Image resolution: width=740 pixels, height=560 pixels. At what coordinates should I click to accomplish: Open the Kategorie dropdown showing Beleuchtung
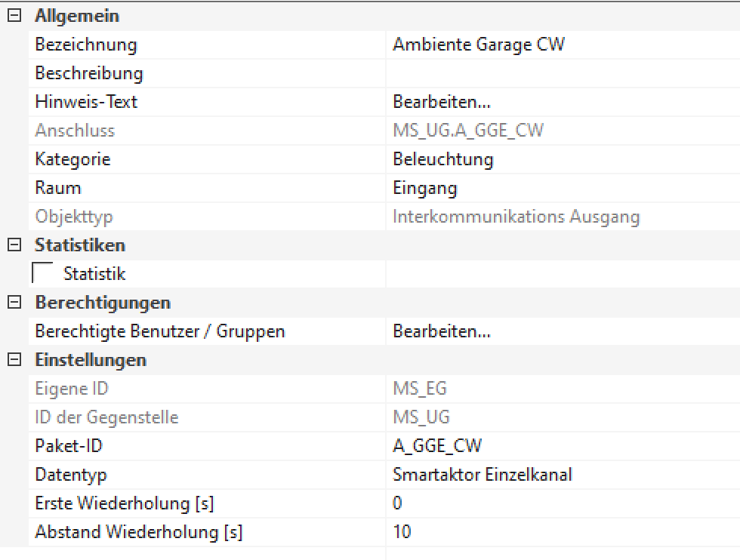click(559, 159)
